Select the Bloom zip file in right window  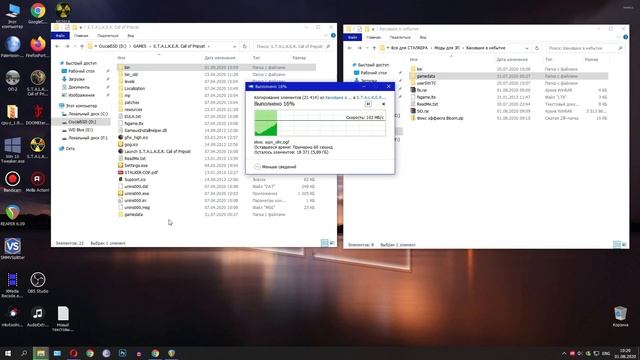pos(440,118)
